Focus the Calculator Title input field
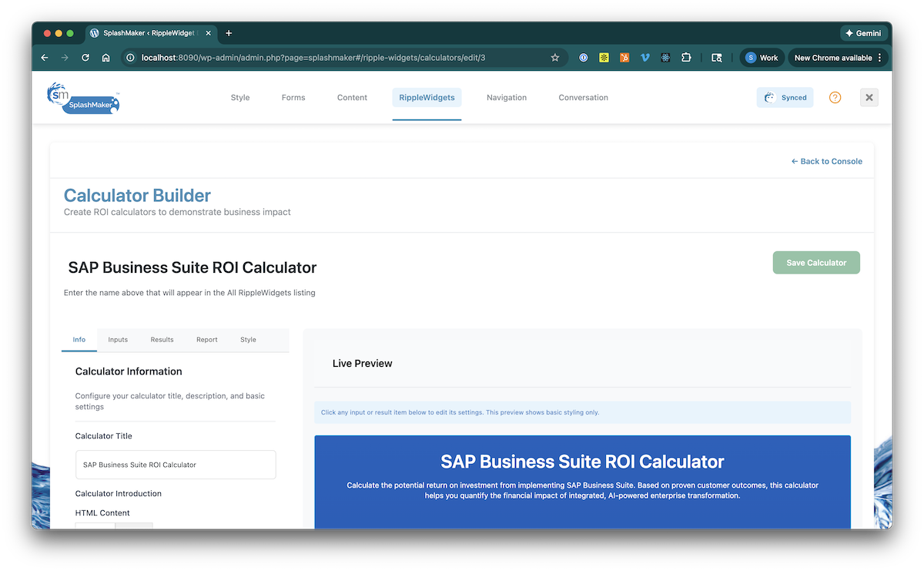 (176, 465)
